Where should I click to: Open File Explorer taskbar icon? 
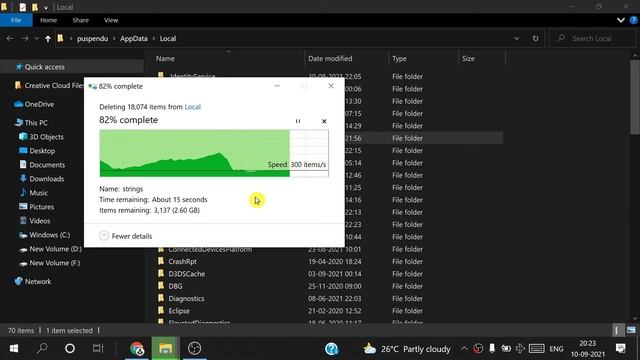click(x=166, y=348)
